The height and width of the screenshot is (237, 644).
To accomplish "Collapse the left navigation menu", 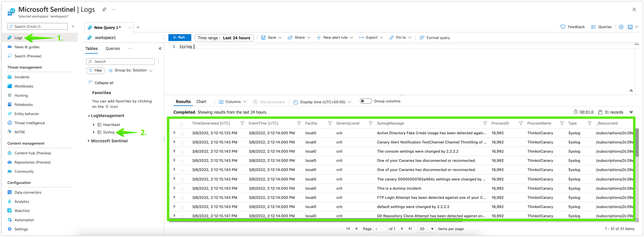I will tap(73, 26).
